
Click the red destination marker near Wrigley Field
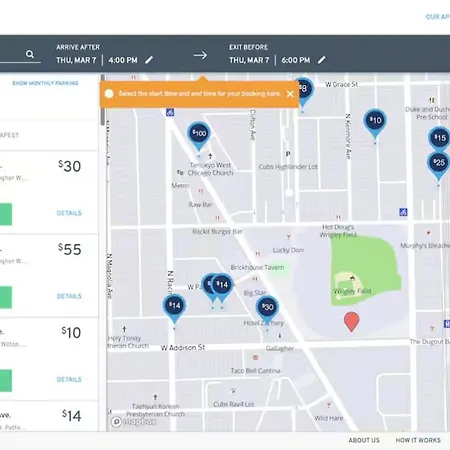click(x=351, y=322)
